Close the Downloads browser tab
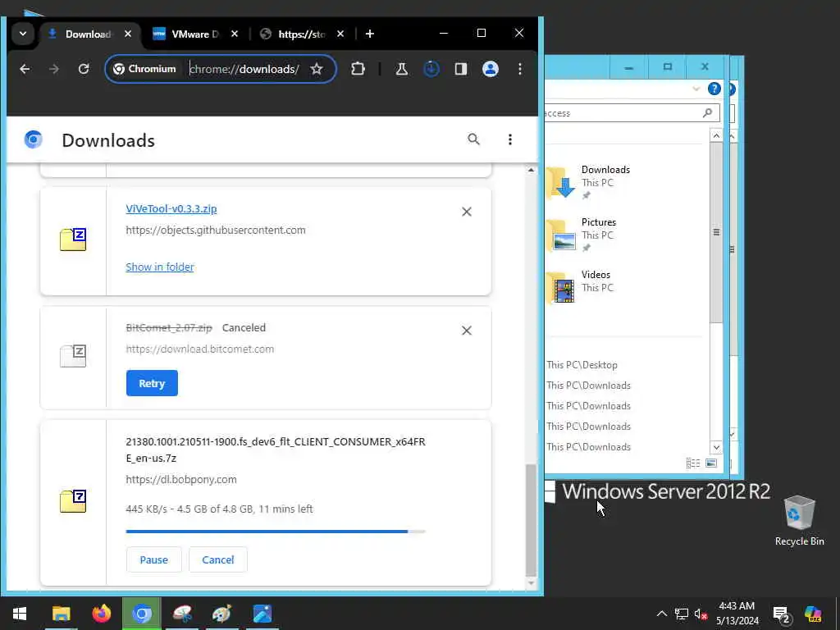840x630 pixels. pos(127,34)
